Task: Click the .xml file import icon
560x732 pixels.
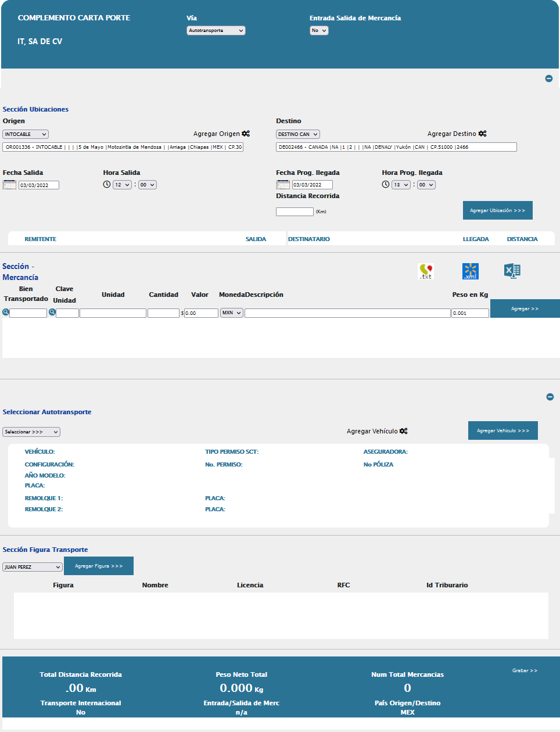Action: pyautogui.click(x=470, y=271)
